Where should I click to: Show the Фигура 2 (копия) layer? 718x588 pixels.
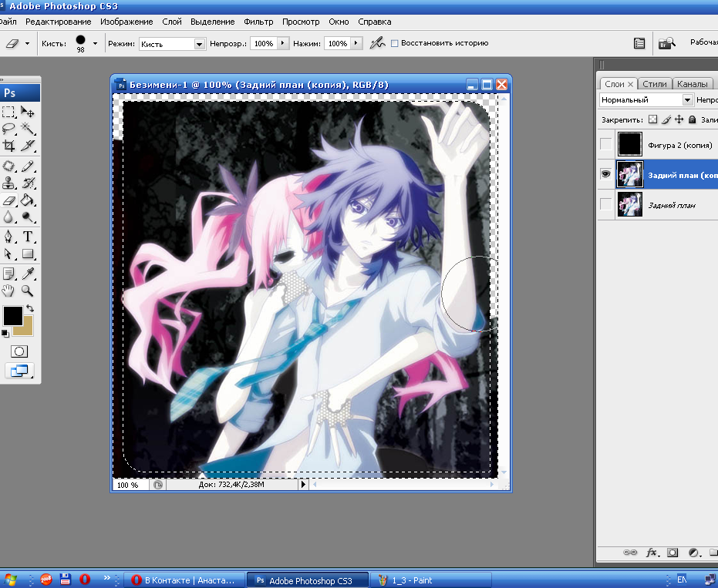[606, 144]
